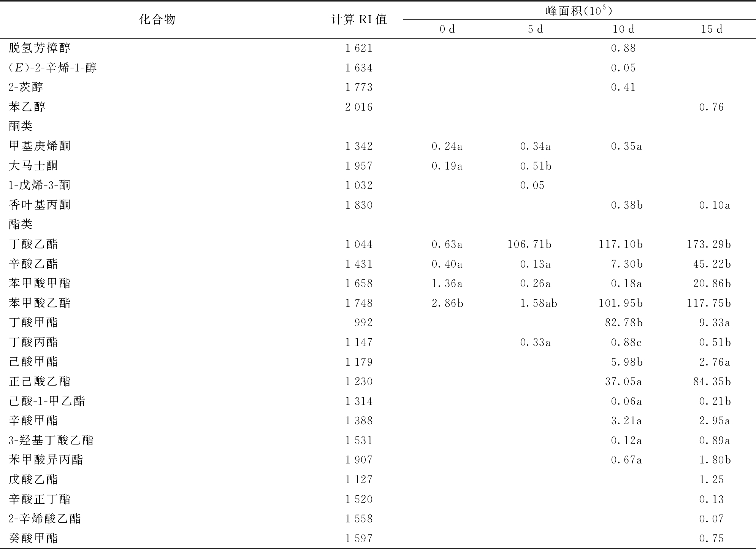
Task: Click the 计算 RI 值 column header
Action: 359,20
